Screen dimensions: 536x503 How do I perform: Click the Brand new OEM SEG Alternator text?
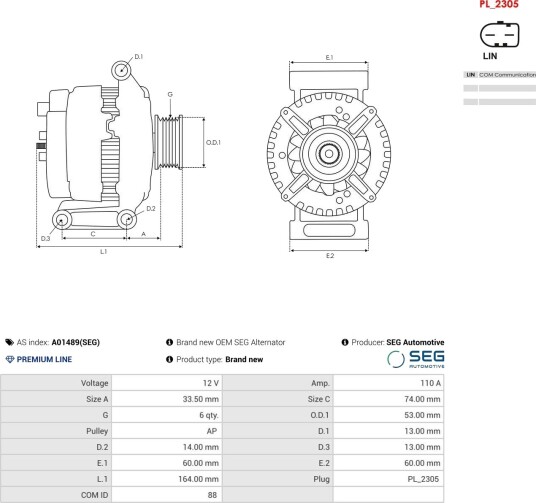[x=231, y=342]
